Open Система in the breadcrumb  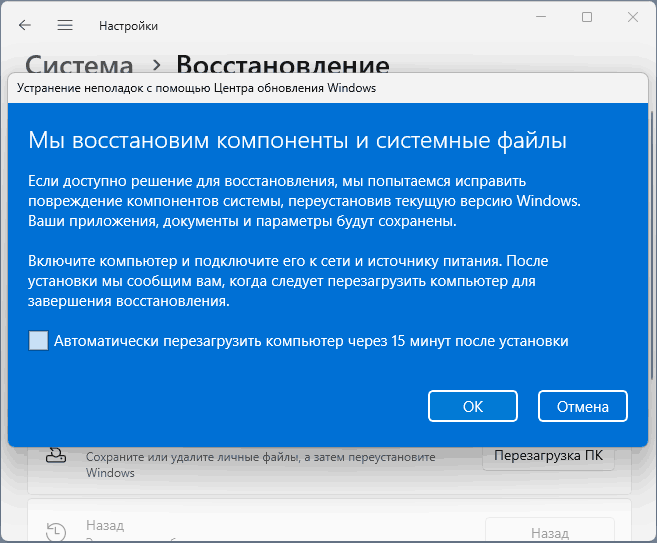(x=79, y=64)
